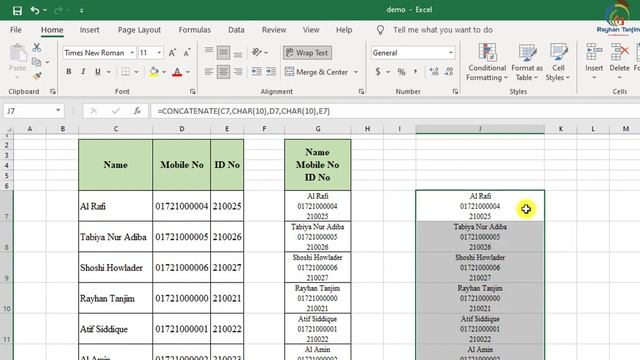Increase decimal places

(x=434, y=72)
